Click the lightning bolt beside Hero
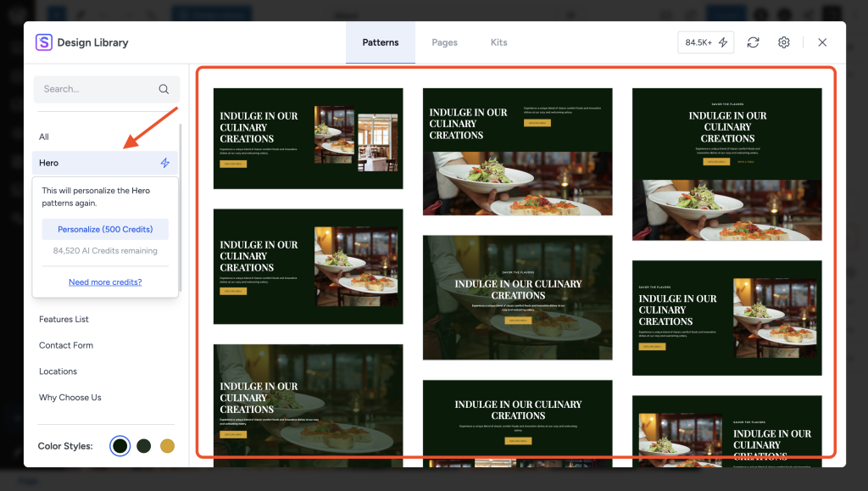This screenshot has width=868, height=491. 165,163
